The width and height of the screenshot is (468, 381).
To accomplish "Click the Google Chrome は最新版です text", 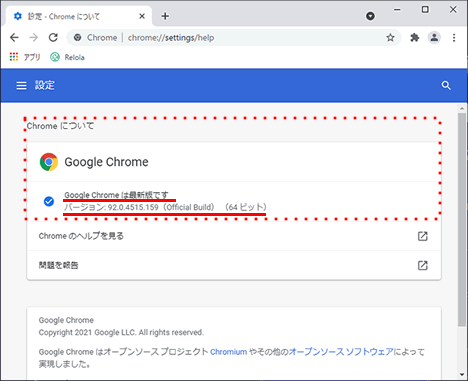I will [x=116, y=195].
